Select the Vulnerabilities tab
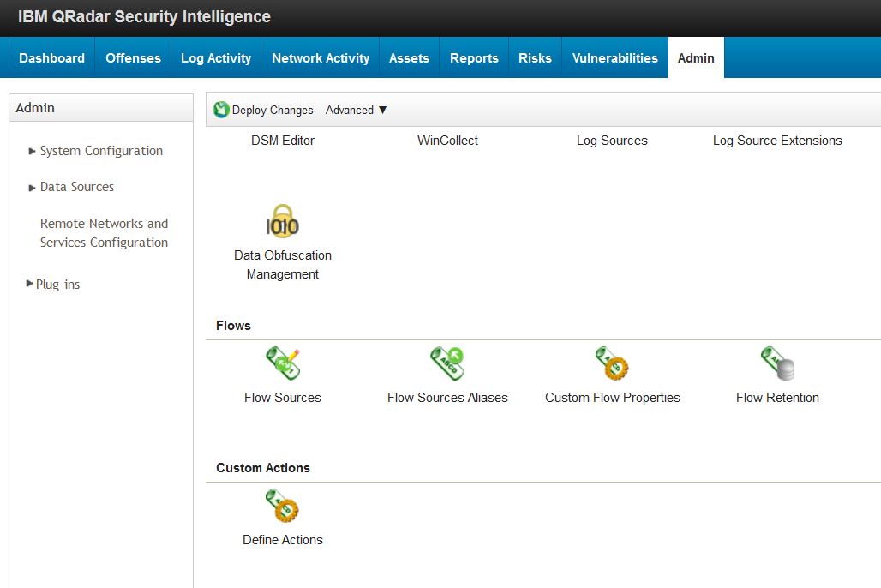 click(614, 58)
